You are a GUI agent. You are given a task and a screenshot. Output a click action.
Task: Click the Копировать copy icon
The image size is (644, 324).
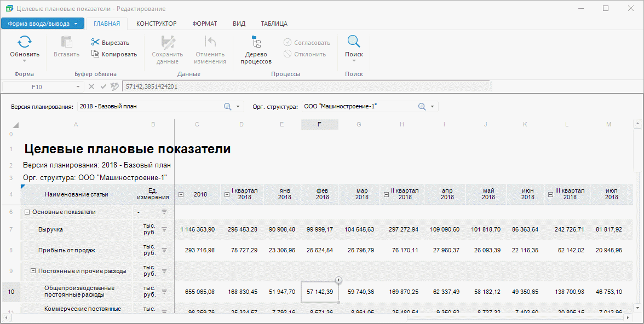[95, 54]
